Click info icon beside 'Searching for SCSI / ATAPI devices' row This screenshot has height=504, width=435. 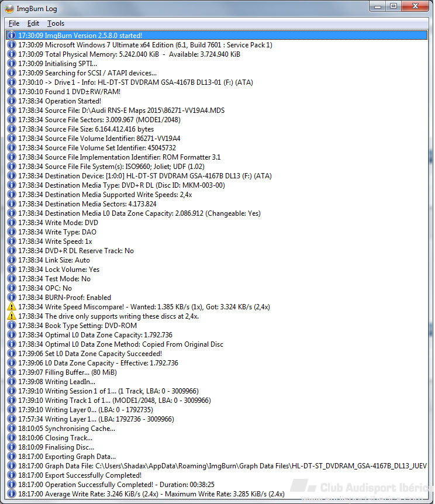(x=12, y=73)
